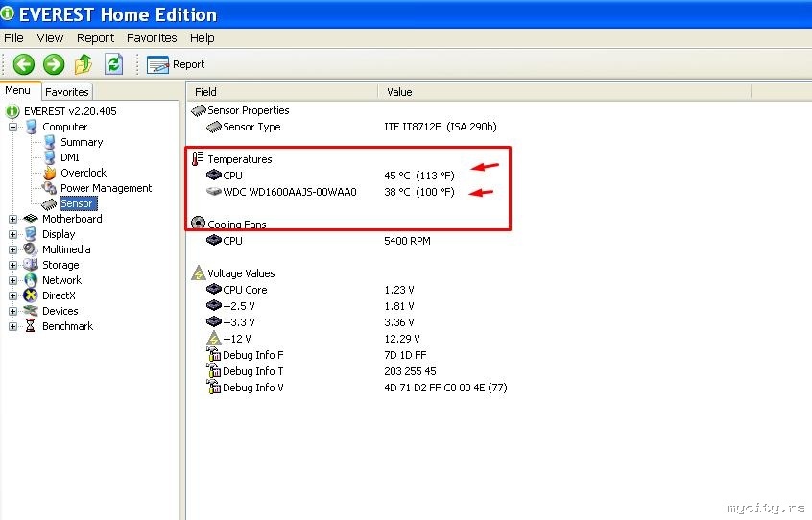
Task: Open the Help menu
Action: (x=202, y=37)
